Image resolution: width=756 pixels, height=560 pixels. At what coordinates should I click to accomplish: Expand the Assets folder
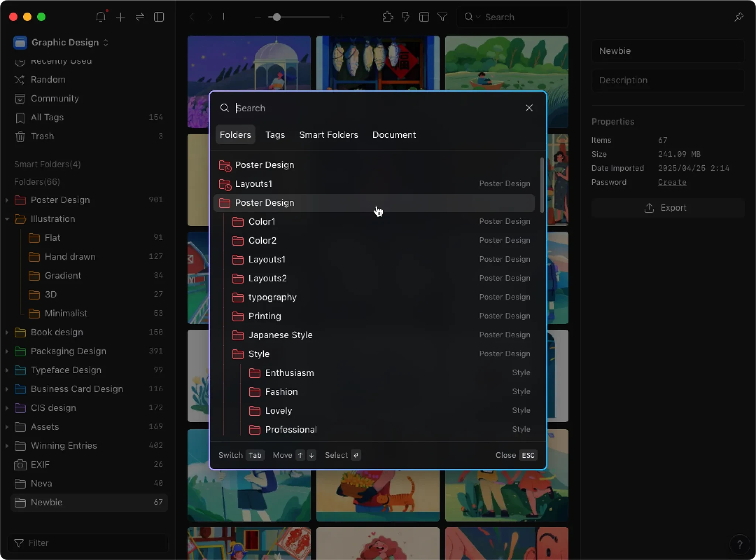(7, 427)
